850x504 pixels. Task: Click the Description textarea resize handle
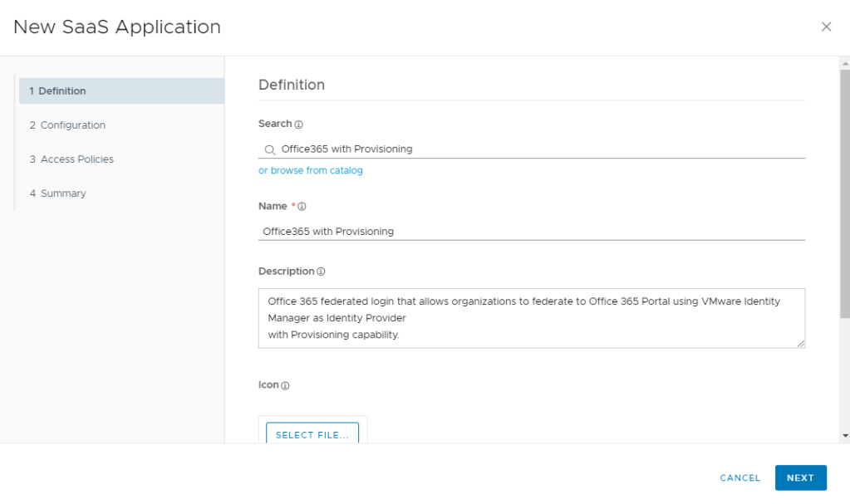[801, 344]
